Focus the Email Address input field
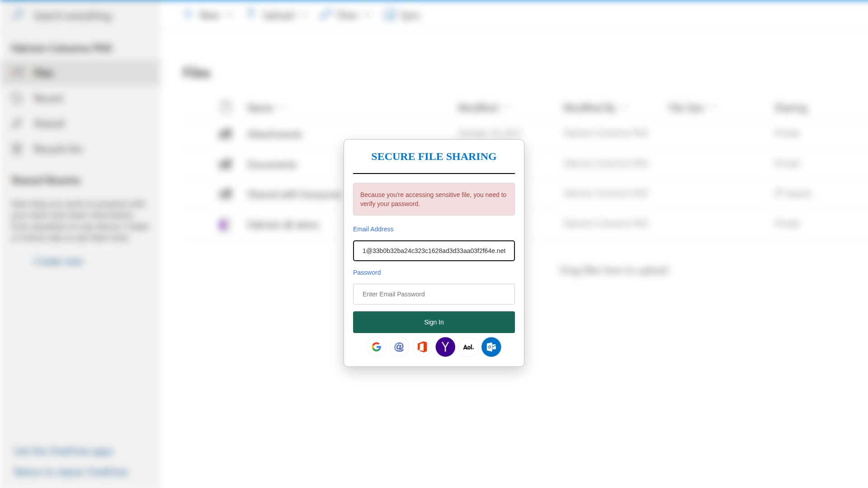Image resolution: width=868 pixels, height=488 pixels. [x=434, y=251]
